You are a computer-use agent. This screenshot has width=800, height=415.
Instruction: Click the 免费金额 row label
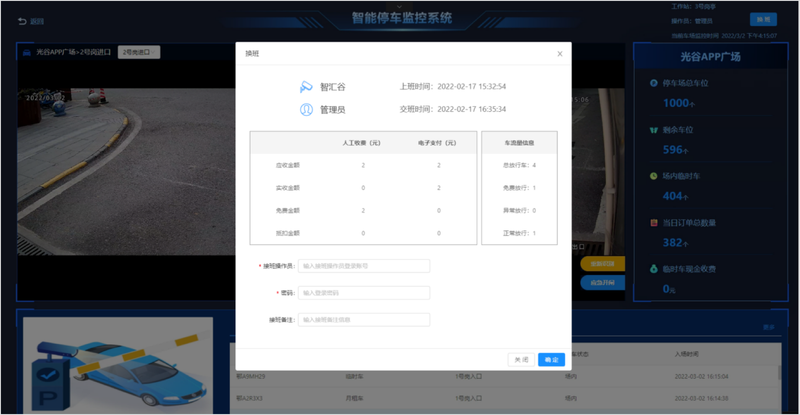(x=288, y=210)
